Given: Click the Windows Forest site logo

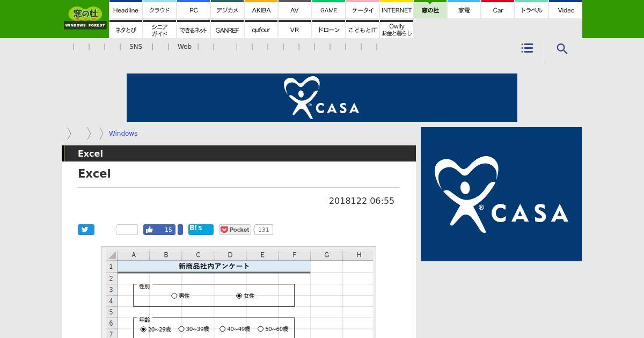Looking at the screenshot, I should pos(85,18).
